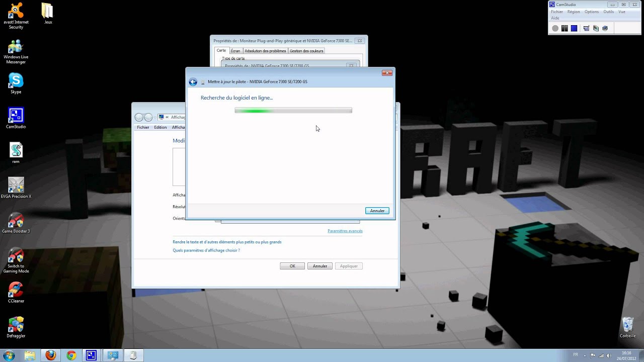Open Windows Explorer from the taskbar
The image size is (644, 362).
pos(30,355)
